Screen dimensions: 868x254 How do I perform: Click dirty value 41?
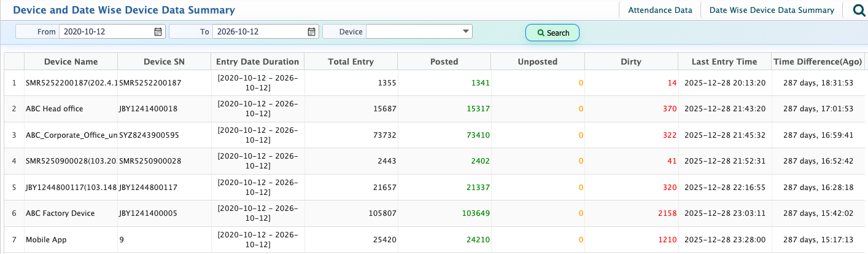pyautogui.click(x=672, y=161)
